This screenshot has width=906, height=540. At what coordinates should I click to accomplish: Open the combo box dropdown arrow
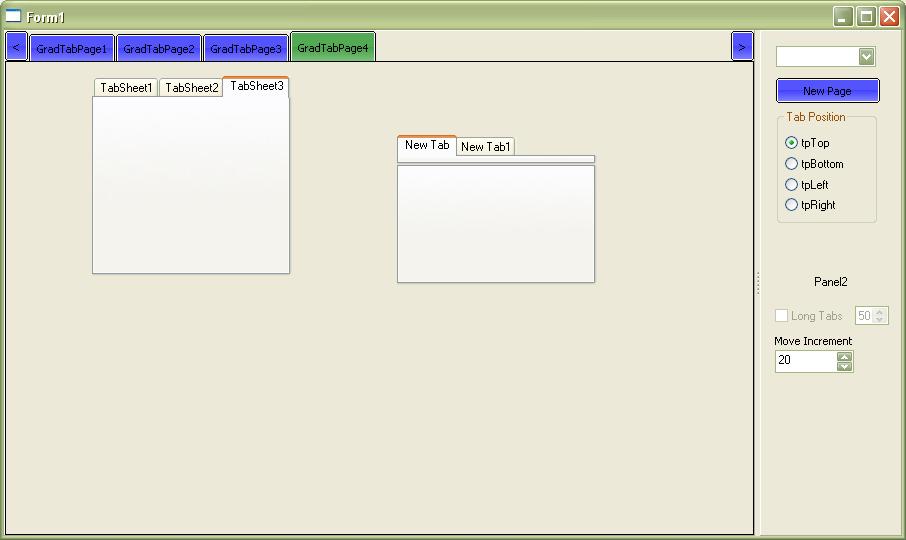pos(866,57)
